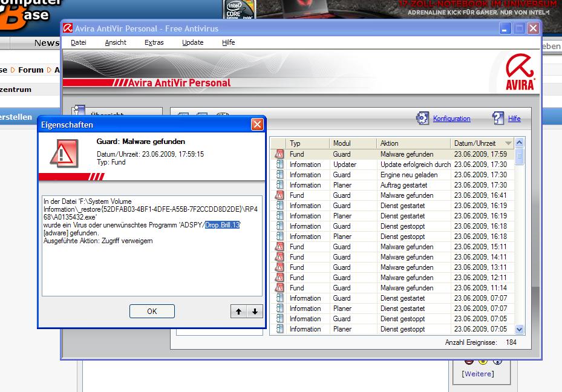Screen dimensions: 562x392
Task: Open the Hilfe menu in the menu bar
Action: point(228,42)
